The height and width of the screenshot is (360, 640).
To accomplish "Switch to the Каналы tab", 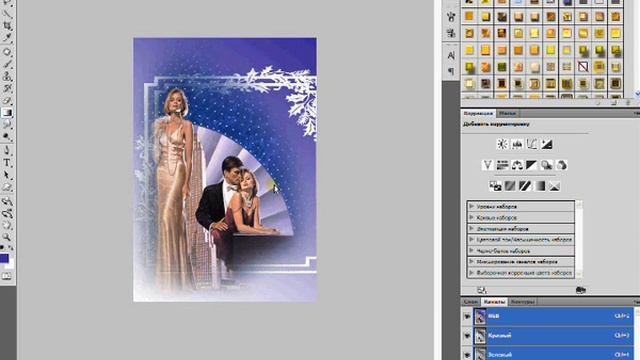I will (x=494, y=302).
